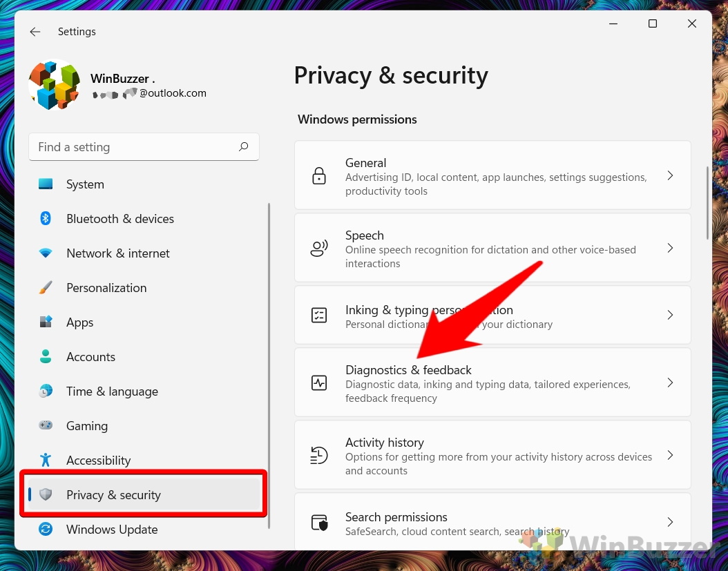728x571 pixels.
Task: Click the back arrow button
Action: 35,32
